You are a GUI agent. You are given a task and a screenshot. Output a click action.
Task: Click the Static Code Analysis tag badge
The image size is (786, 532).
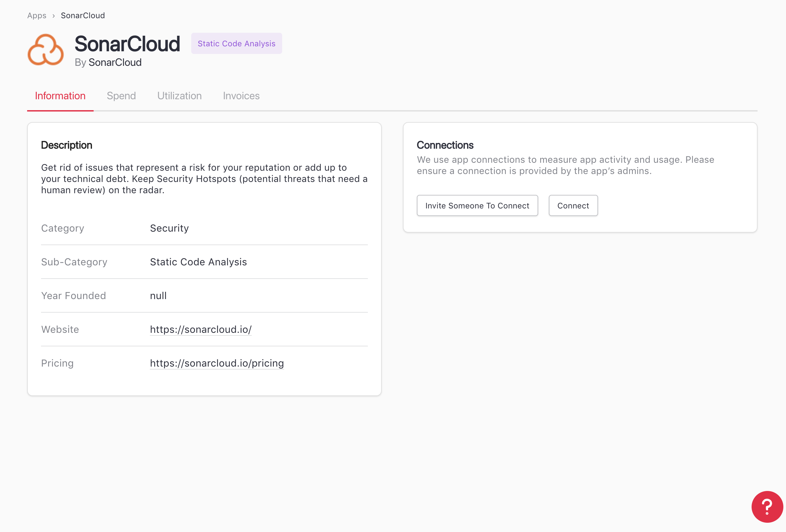pyautogui.click(x=236, y=43)
